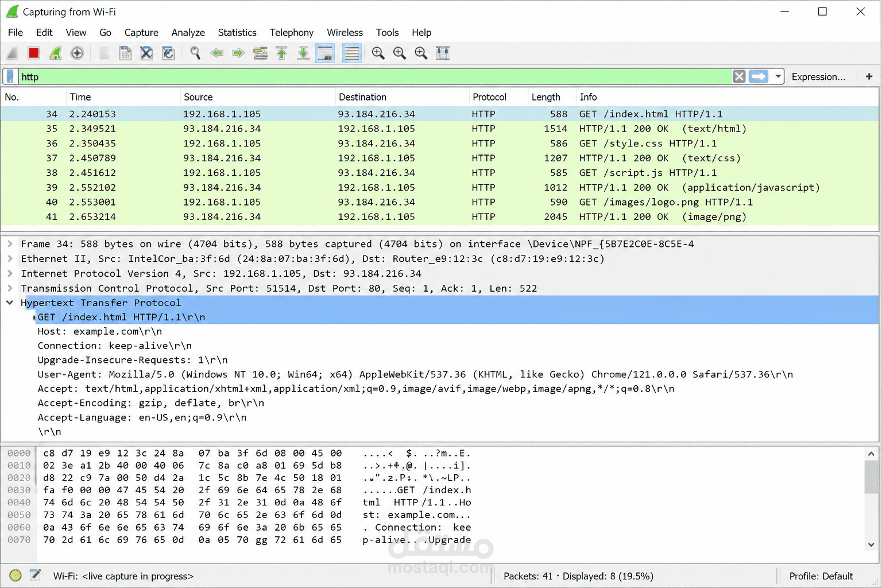The height and width of the screenshot is (588, 882).
Task: Select packet 39 application/javascript response
Action: 440,188
